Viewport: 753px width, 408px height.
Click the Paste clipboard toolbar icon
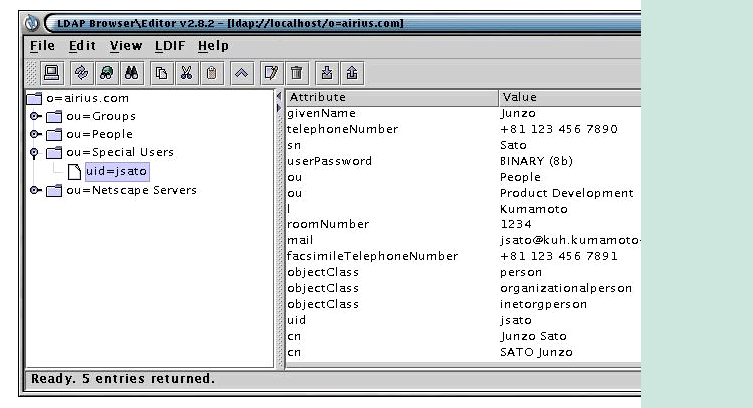click(212, 73)
